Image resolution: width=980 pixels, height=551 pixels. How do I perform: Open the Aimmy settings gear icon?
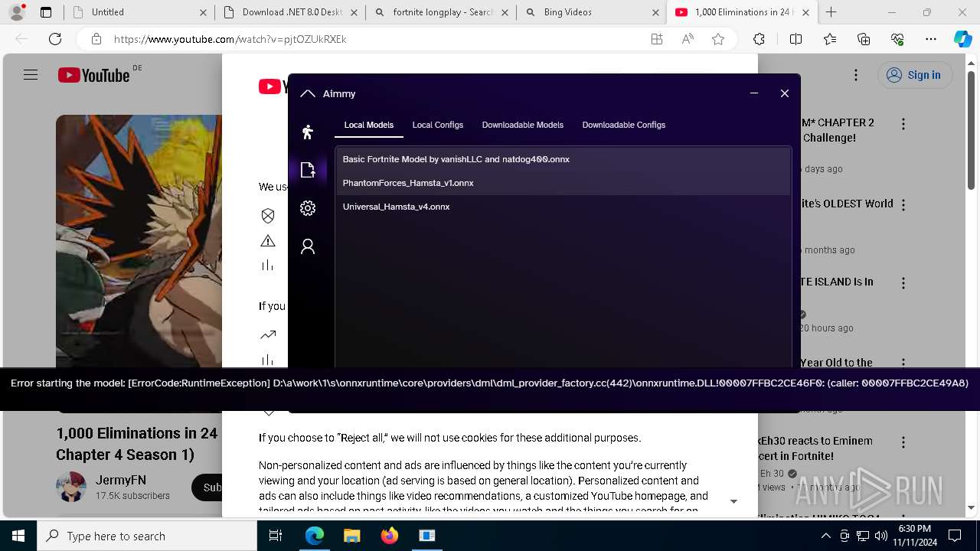coord(308,208)
